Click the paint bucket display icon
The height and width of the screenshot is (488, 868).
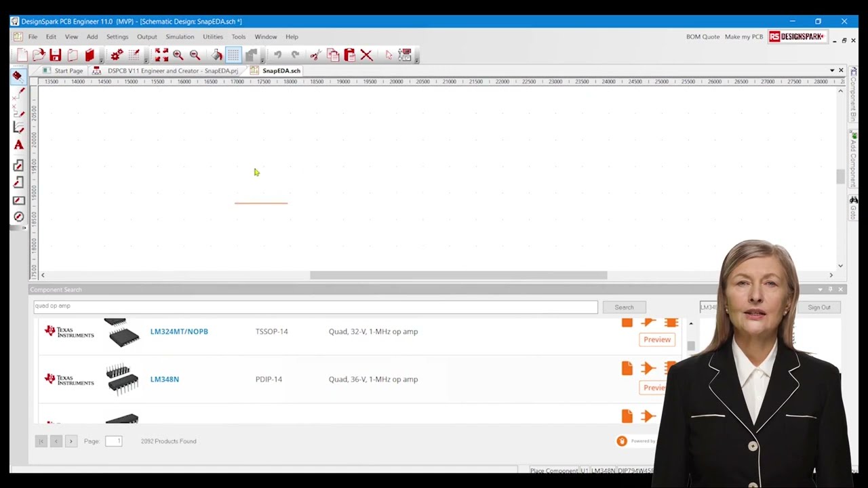(x=217, y=55)
